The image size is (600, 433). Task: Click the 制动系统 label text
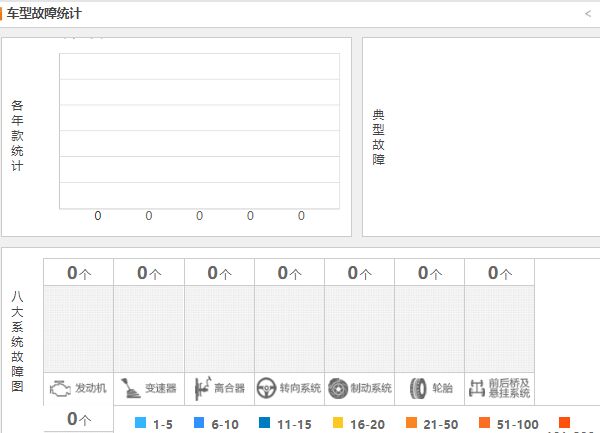coord(371,388)
